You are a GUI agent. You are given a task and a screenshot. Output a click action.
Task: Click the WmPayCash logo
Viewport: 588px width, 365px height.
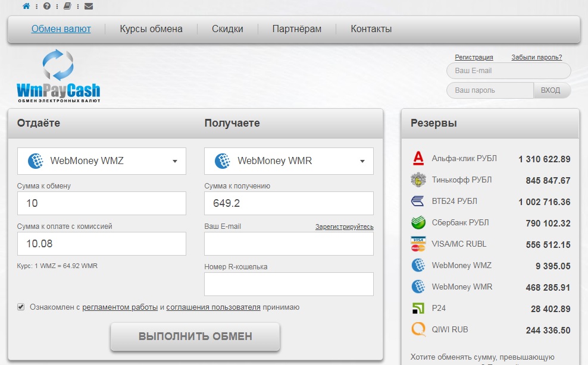58,77
